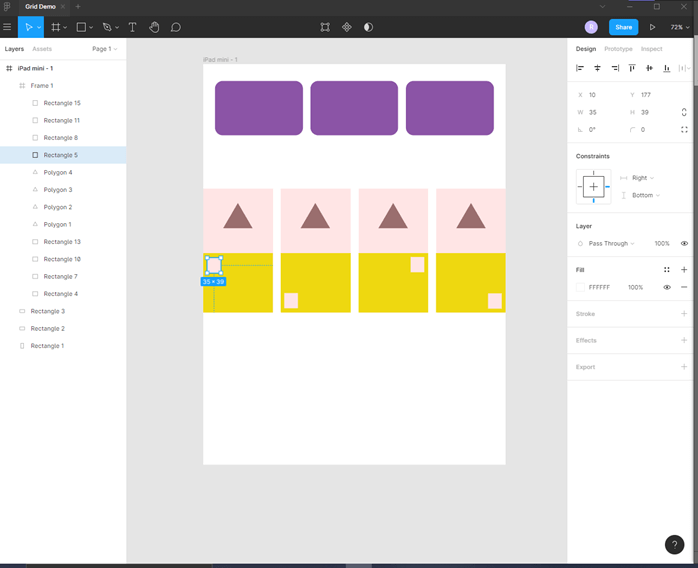The height and width of the screenshot is (568, 698).
Task: Add a new fill
Action: pos(684,270)
